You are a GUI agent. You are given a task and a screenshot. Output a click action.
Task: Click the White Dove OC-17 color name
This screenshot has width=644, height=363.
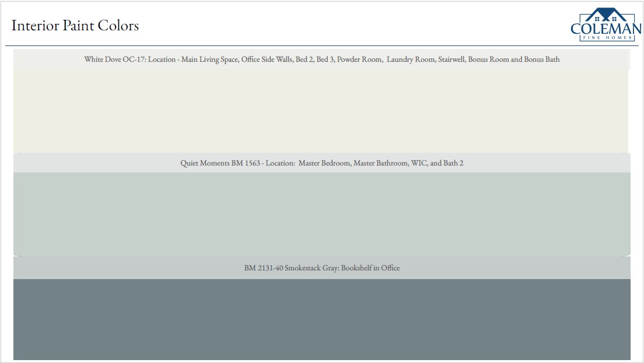click(114, 59)
